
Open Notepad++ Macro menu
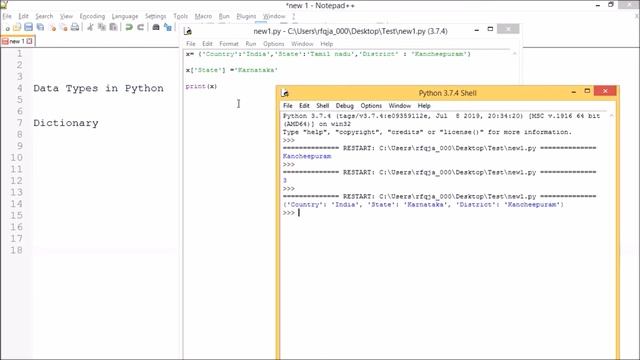pos(203,16)
